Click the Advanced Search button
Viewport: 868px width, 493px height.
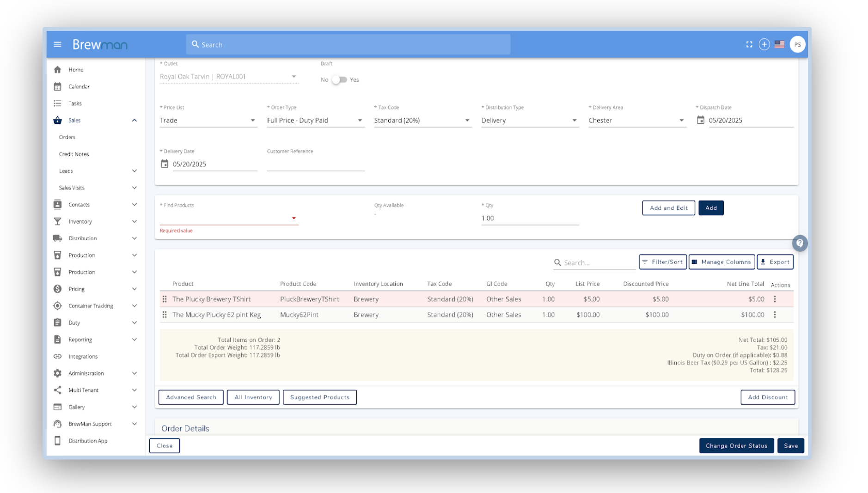tap(191, 397)
